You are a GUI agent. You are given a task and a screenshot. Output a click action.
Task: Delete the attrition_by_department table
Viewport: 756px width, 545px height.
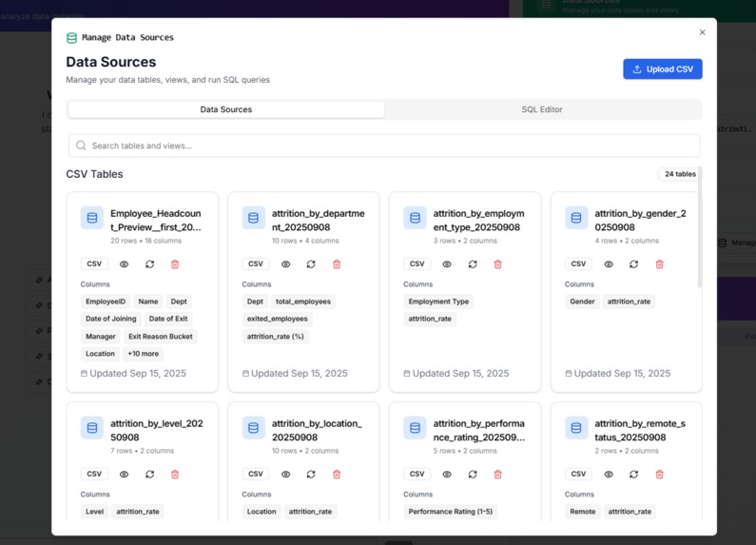(337, 264)
